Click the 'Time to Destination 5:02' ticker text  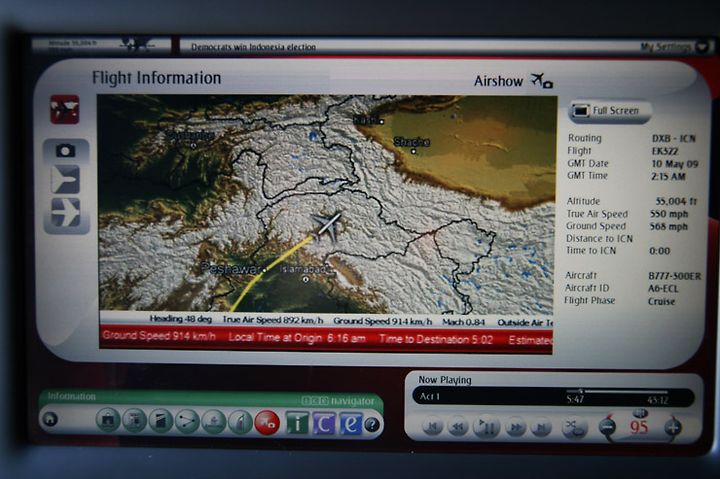pos(436,339)
